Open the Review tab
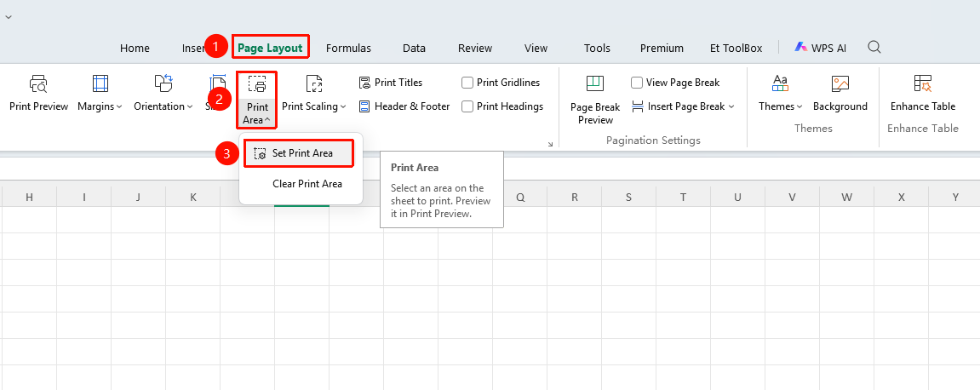This screenshot has height=390, width=980. 475,49
